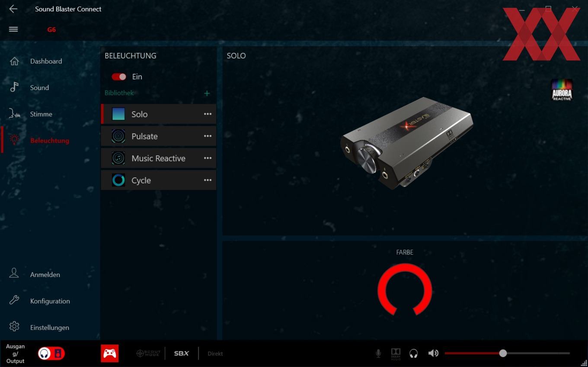
Task: Click the Music Reactive preset icon
Action: tap(118, 158)
